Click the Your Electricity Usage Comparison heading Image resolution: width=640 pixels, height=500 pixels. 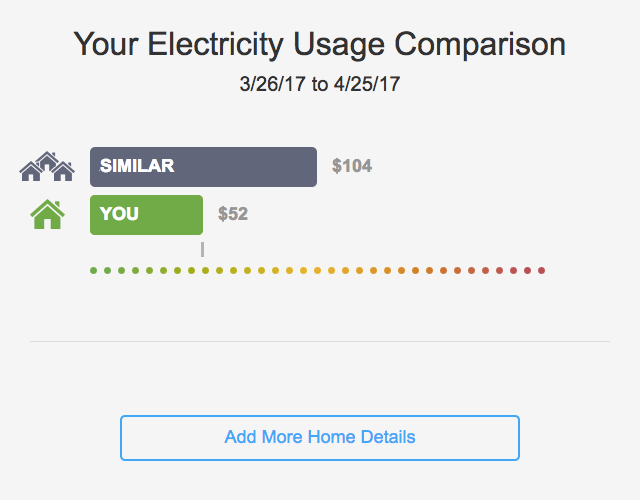pyautogui.click(x=320, y=44)
